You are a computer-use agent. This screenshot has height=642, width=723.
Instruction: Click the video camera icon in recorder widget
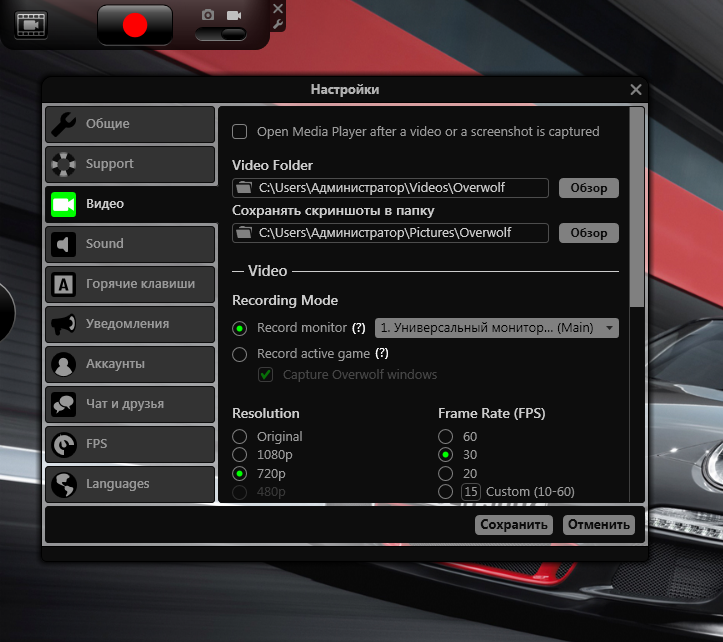click(234, 15)
